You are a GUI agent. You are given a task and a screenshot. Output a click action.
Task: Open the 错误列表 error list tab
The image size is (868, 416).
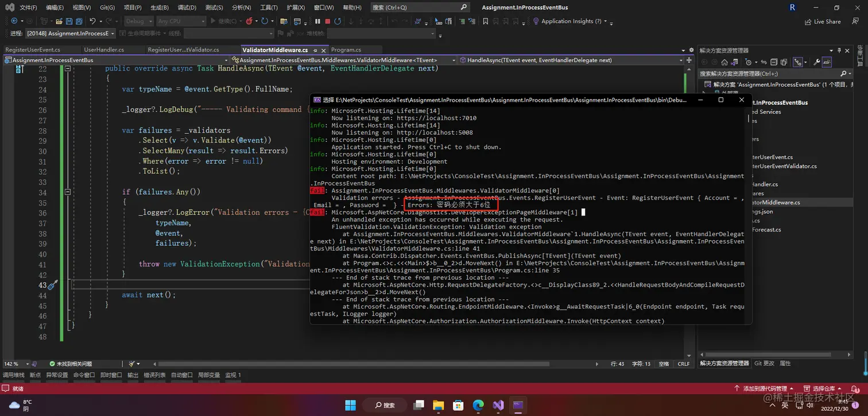(x=154, y=375)
